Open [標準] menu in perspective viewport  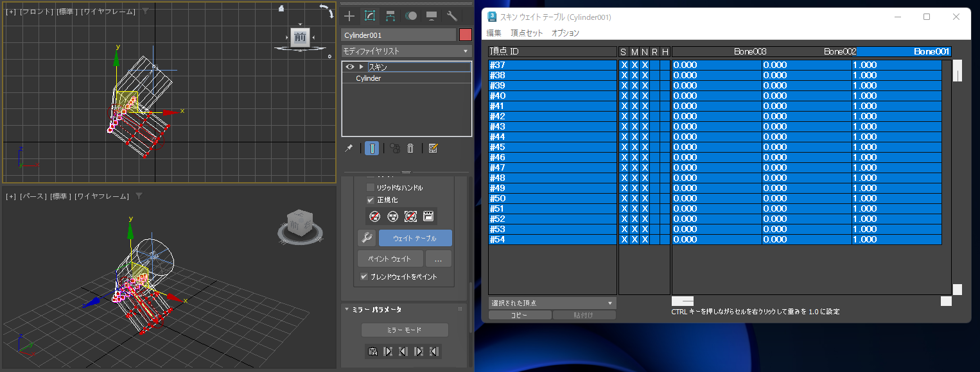(x=61, y=196)
